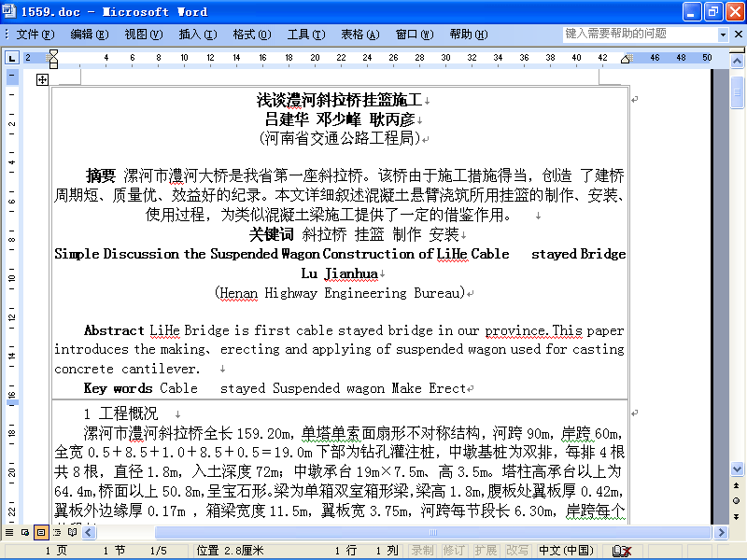Click the bold word Abstract
747x560 pixels.
click(114, 330)
